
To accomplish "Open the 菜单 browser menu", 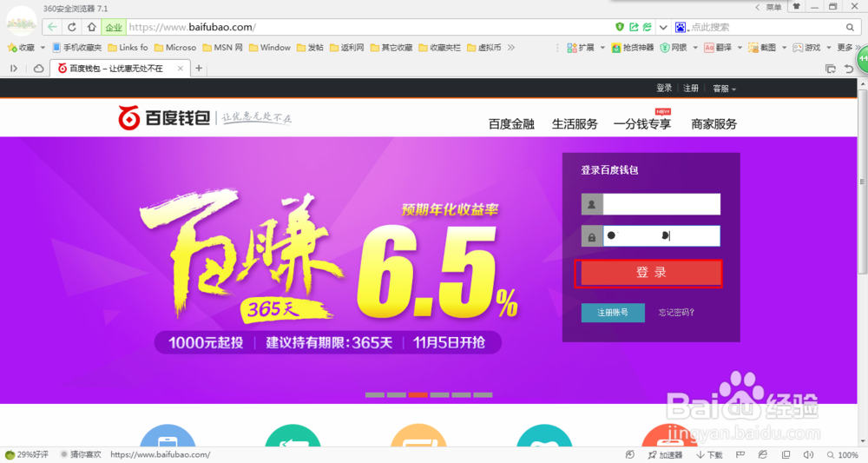I will click(769, 7).
